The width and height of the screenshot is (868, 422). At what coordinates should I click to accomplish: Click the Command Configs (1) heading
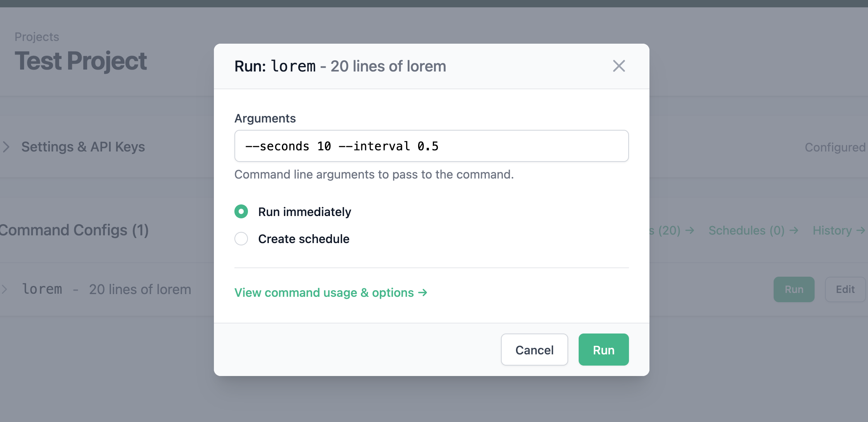click(x=74, y=230)
